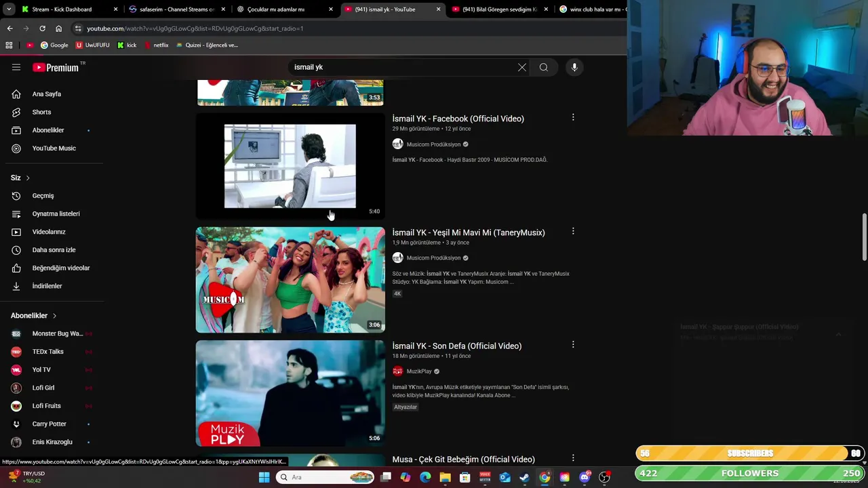Expand the Siz section chevron
Image resolution: width=868 pixels, height=488 pixels.
(x=28, y=178)
